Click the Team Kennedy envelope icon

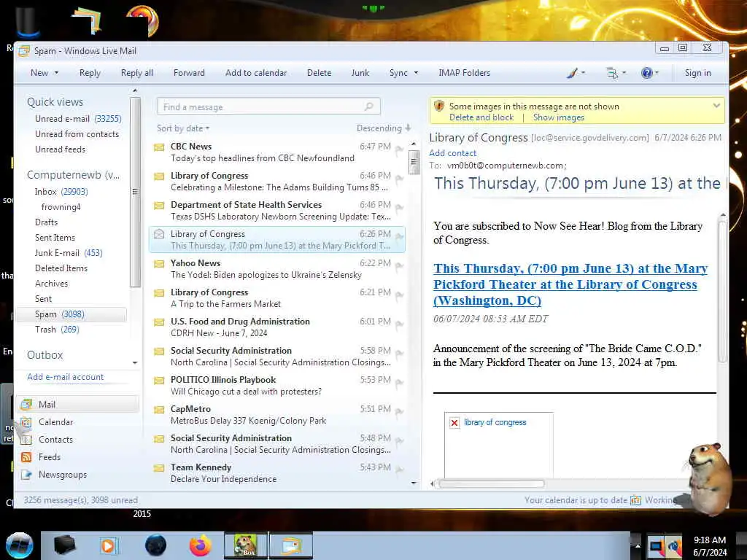(159, 468)
